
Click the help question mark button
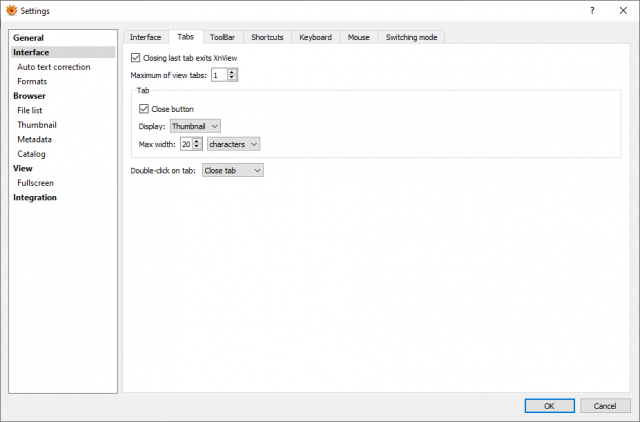[592, 11]
